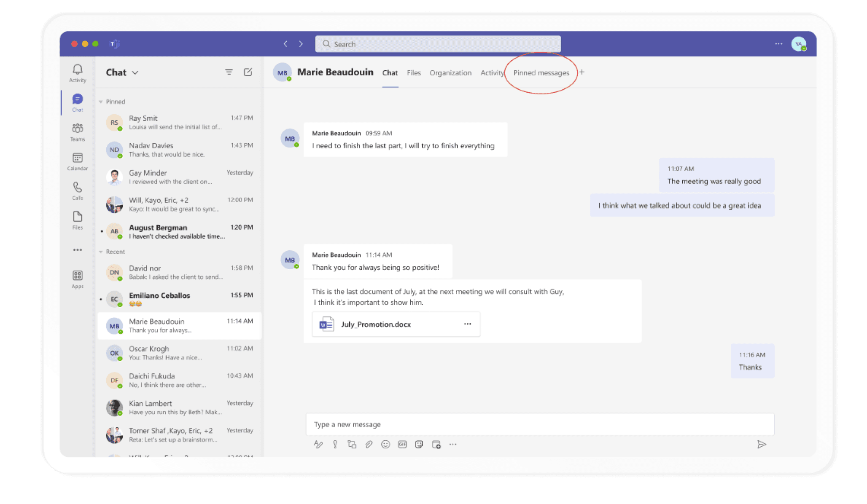Open the emoji picker

click(385, 444)
